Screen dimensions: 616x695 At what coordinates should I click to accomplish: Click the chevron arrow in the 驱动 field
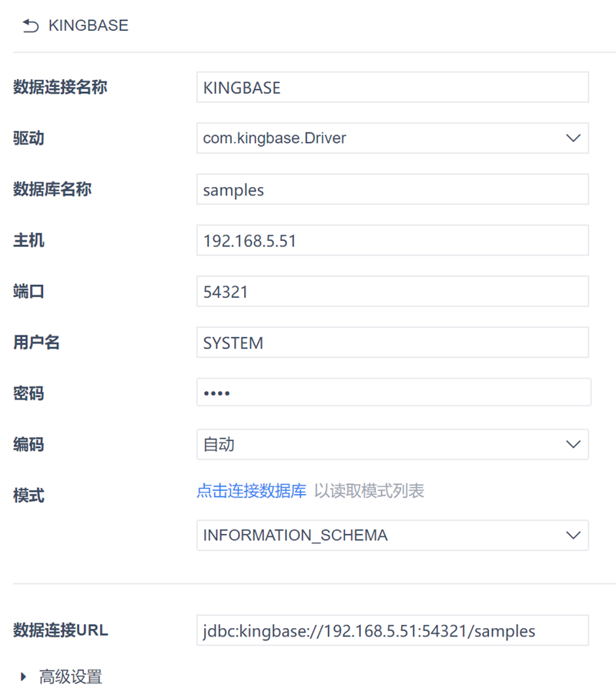(x=572, y=139)
